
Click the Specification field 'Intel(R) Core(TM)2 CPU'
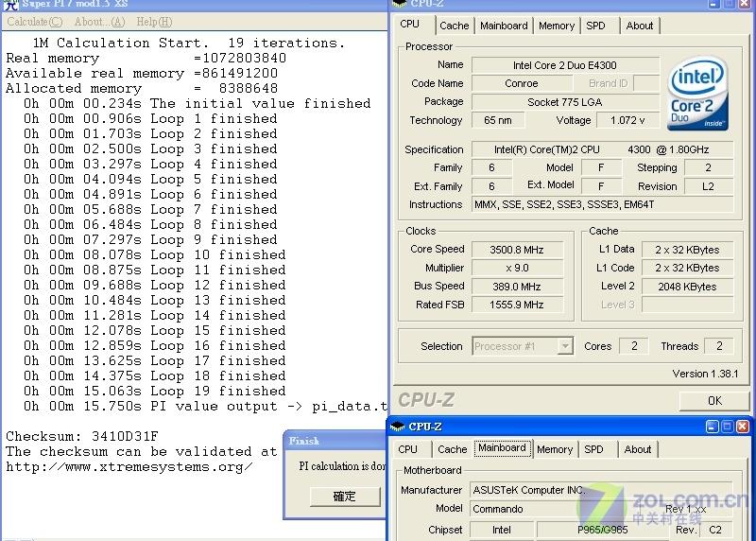coord(602,149)
